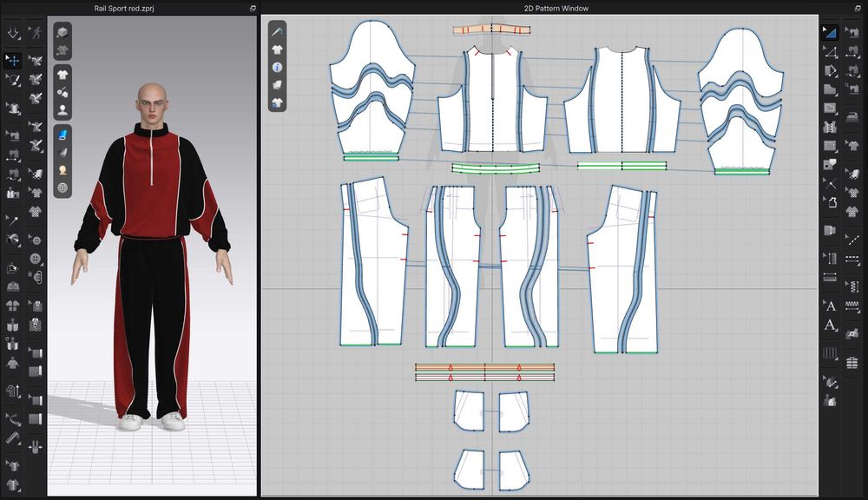Open the globe mesh display options
The width and height of the screenshot is (868, 500).
(62, 187)
